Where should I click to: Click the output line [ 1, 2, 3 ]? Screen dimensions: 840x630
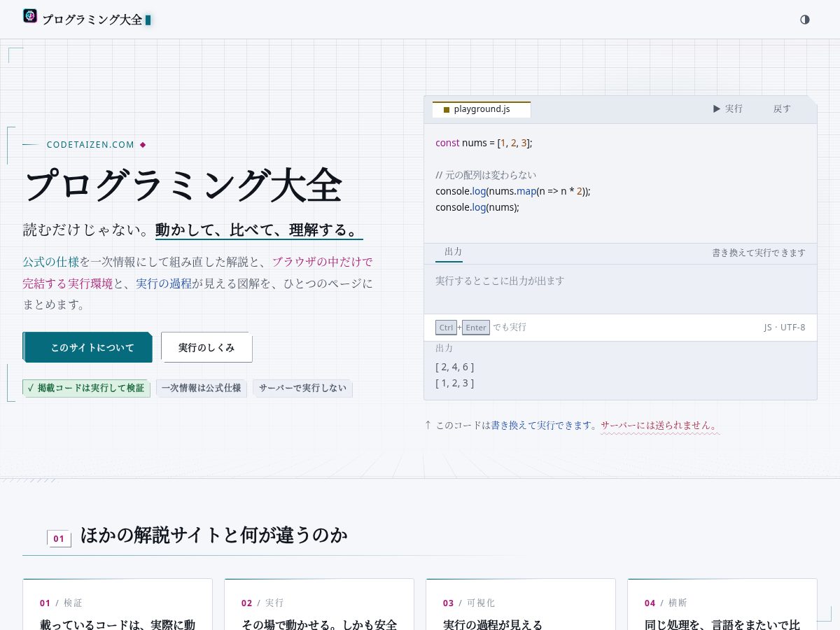[x=455, y=383]
